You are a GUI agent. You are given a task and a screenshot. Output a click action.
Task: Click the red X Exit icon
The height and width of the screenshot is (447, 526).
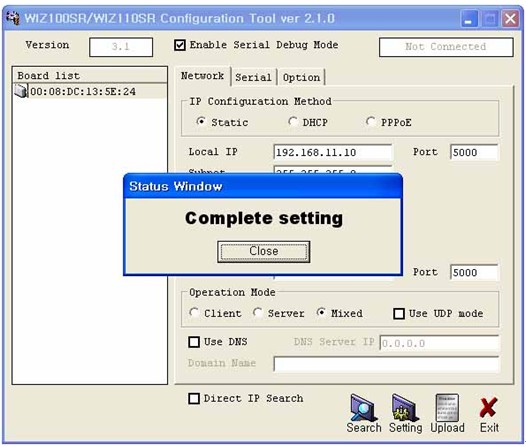(488, 407)
